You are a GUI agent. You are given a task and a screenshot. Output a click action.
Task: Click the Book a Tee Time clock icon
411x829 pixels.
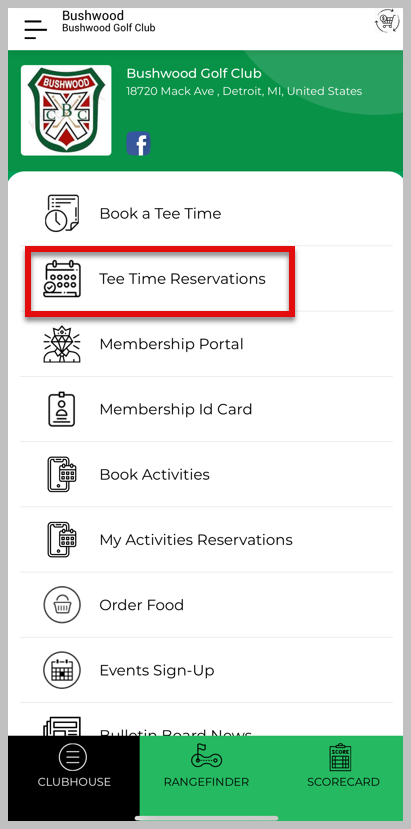(x=62, y=214)
